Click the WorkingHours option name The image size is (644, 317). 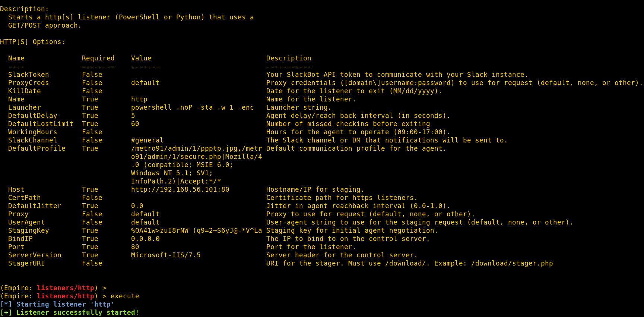[32, 132]
